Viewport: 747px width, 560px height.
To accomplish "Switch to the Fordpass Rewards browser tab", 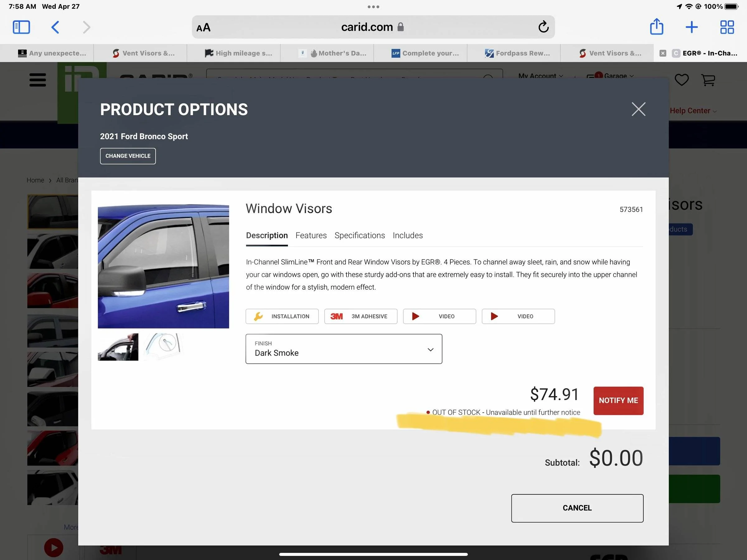I will (517, 53).
